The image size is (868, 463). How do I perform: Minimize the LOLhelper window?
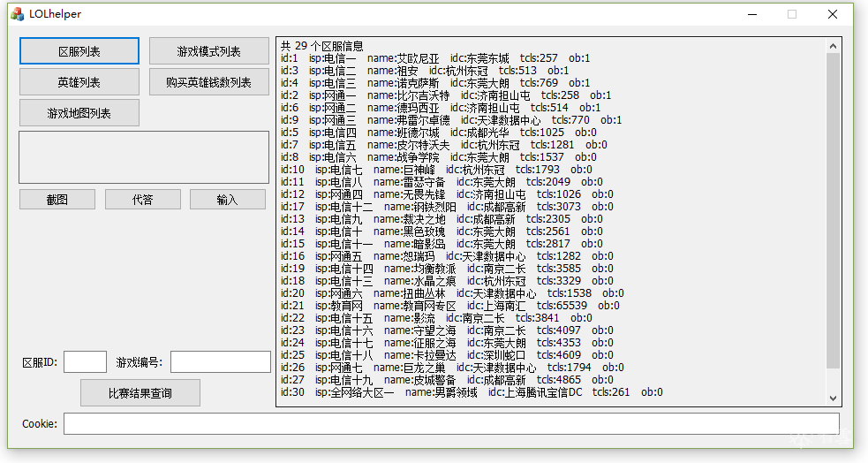(x=751, y=14)
